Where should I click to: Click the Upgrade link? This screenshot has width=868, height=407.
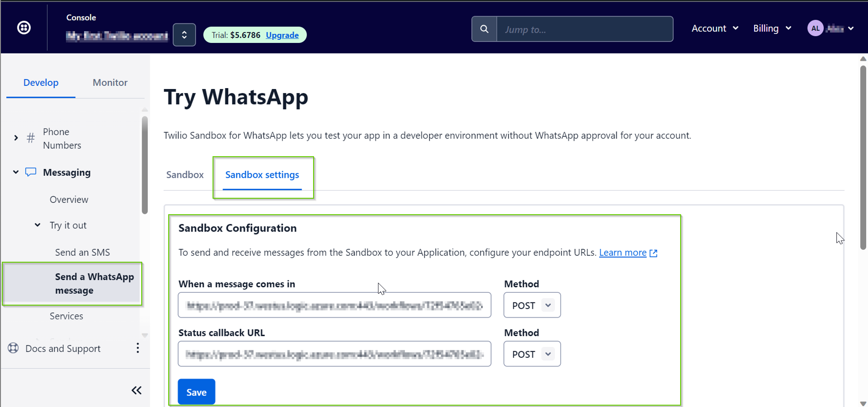coord(282,35)
